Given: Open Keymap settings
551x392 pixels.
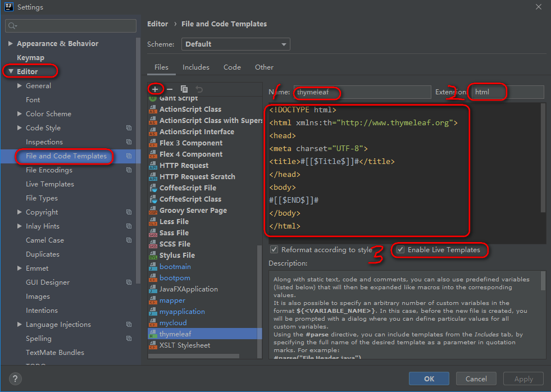Looking at the screenshot, I should click(30, 58).
